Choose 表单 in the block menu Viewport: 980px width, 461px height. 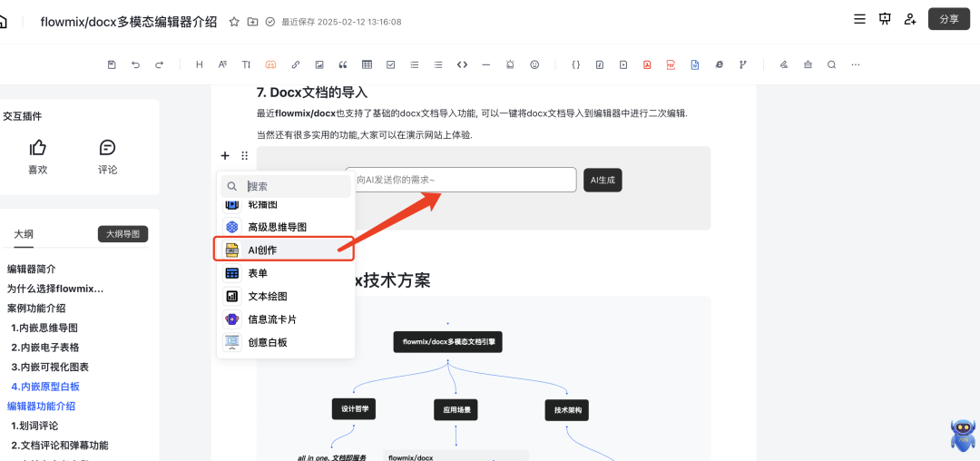coord(286,273)
